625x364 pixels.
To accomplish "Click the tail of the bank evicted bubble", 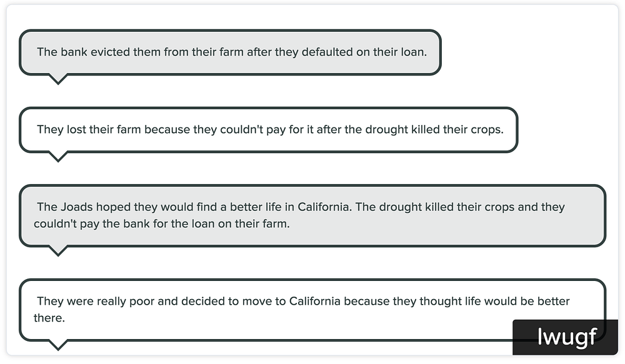I will (57, 79).
